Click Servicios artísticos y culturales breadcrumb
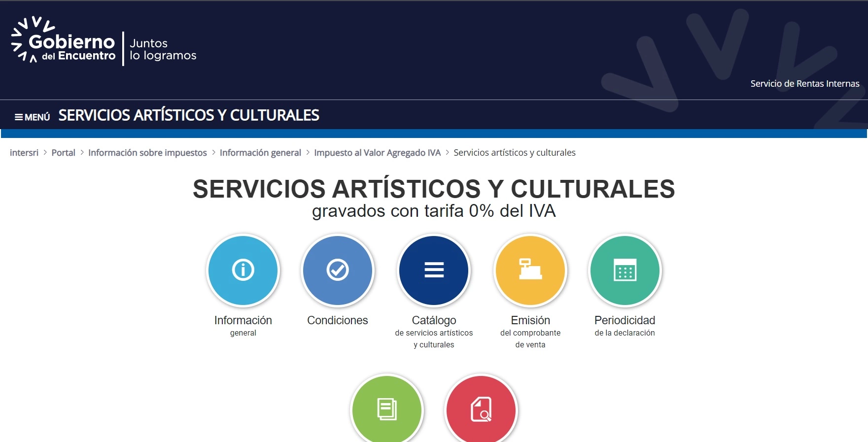This screenshot has width=868, height=442. [515, 153]
